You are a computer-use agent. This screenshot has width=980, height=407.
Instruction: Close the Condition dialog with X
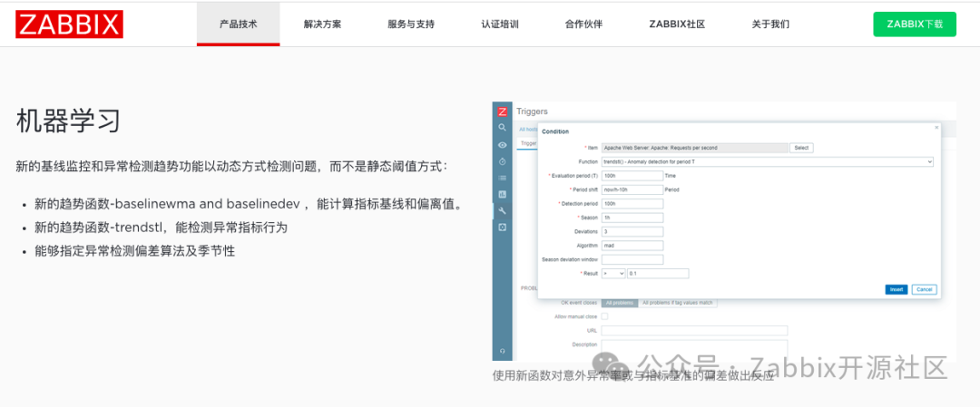[936, 127]
